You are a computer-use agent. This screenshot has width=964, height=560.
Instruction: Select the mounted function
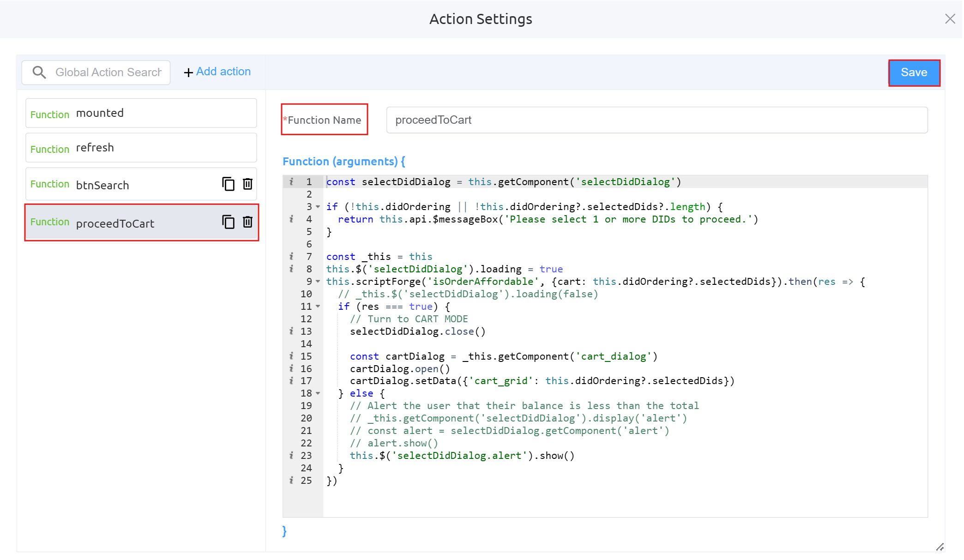[141, 113]
